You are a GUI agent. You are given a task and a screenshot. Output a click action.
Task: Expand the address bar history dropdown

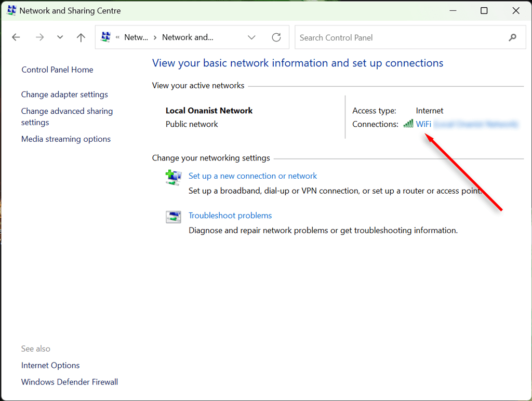(251, 37)
